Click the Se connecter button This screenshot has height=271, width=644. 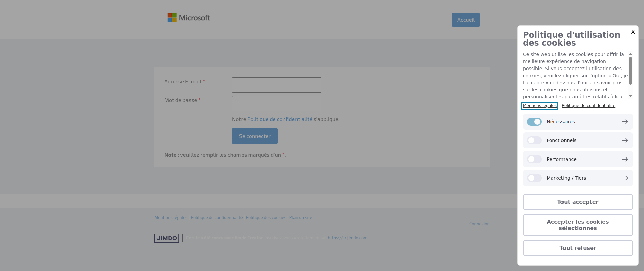[255, 136]
